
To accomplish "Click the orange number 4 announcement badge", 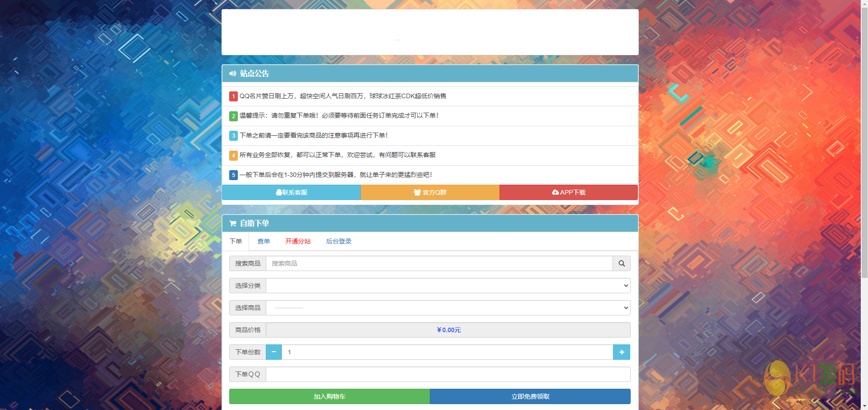I will coord(233,155).
